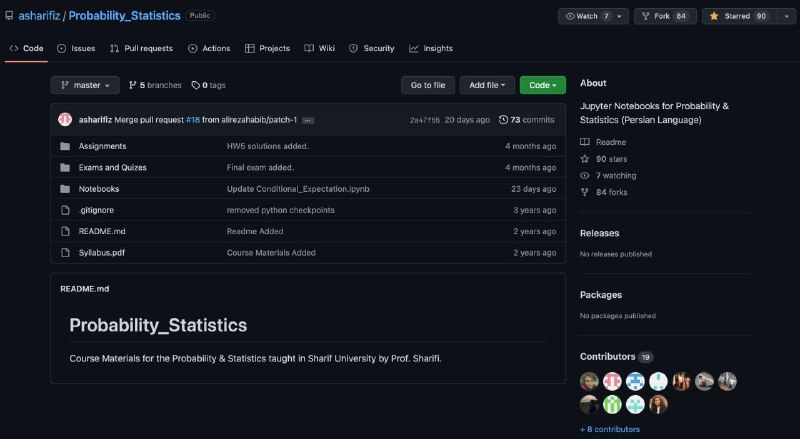Screen dimensions: 800x439
Task: Open the Add file dropdown
Action: pyautogui.click(x=487, y=85)
